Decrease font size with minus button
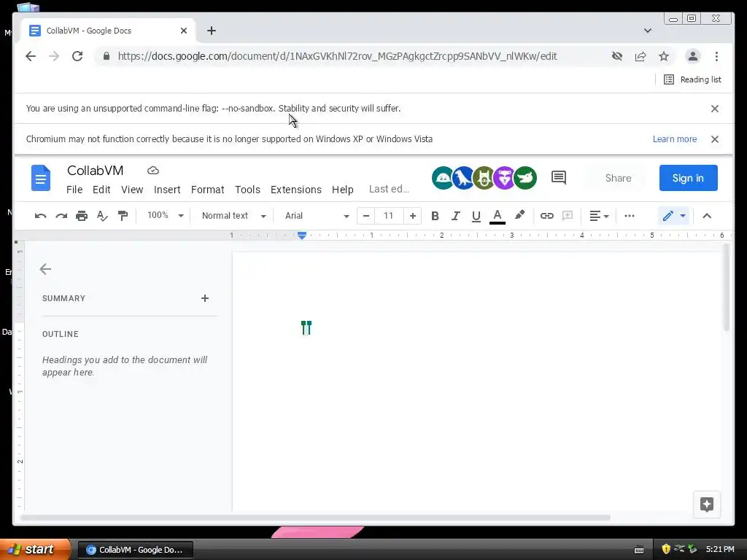747x560 pixels. 366,216
